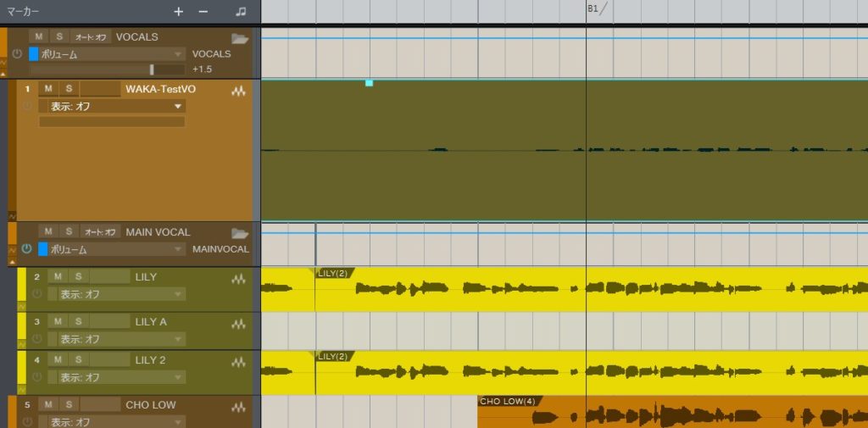Solo the WAKA-TestVO track

pyautogui.click(x=69, y=89)
